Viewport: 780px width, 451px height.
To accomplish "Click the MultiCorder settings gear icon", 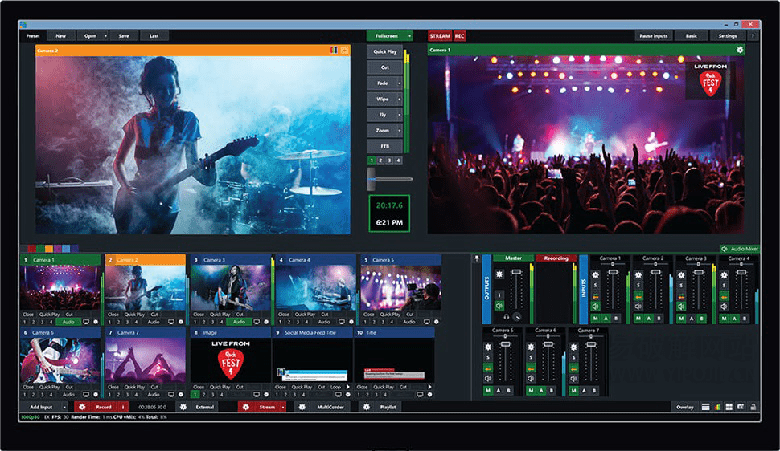I will pyautogui.click(x=302, y=407).
